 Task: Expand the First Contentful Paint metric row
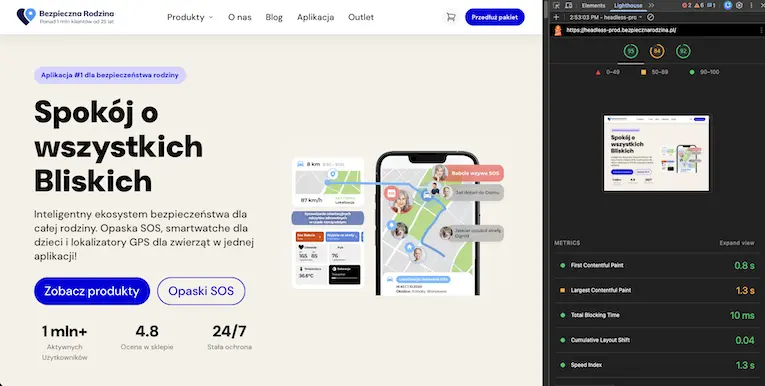click(x=657, y=265)
